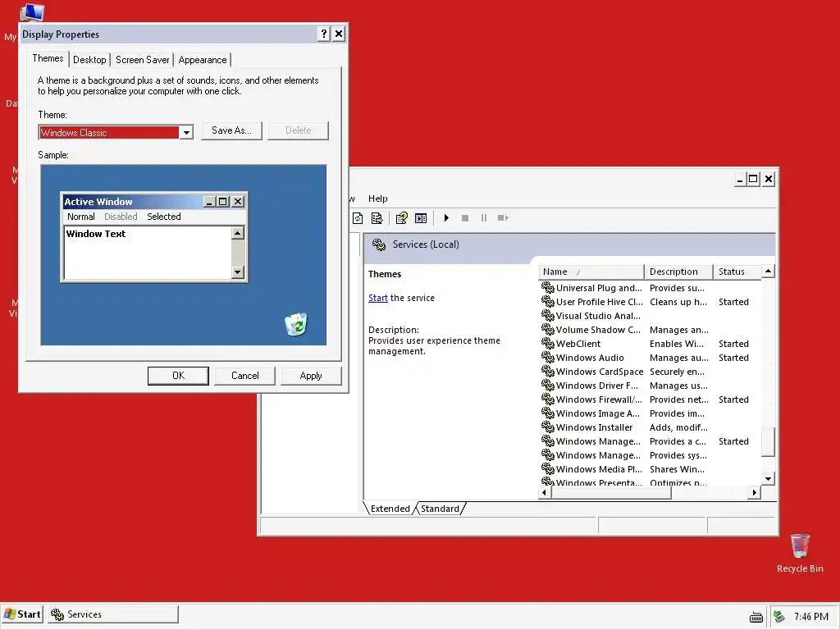The height and width of the screenshot is (630, 840).
Task: Click the Stop Service toolbar icon
Action: pos(465,218)
